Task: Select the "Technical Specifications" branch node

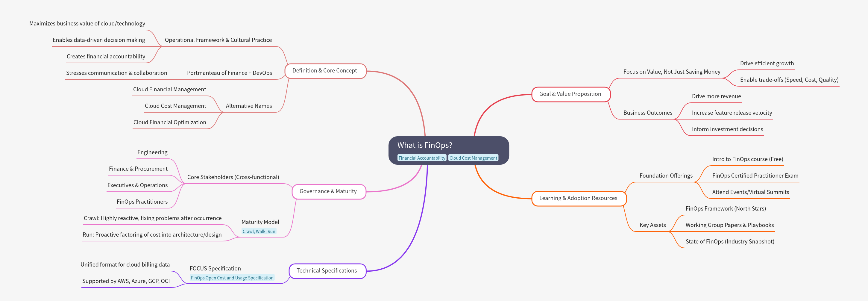Action: click(327, 270)
